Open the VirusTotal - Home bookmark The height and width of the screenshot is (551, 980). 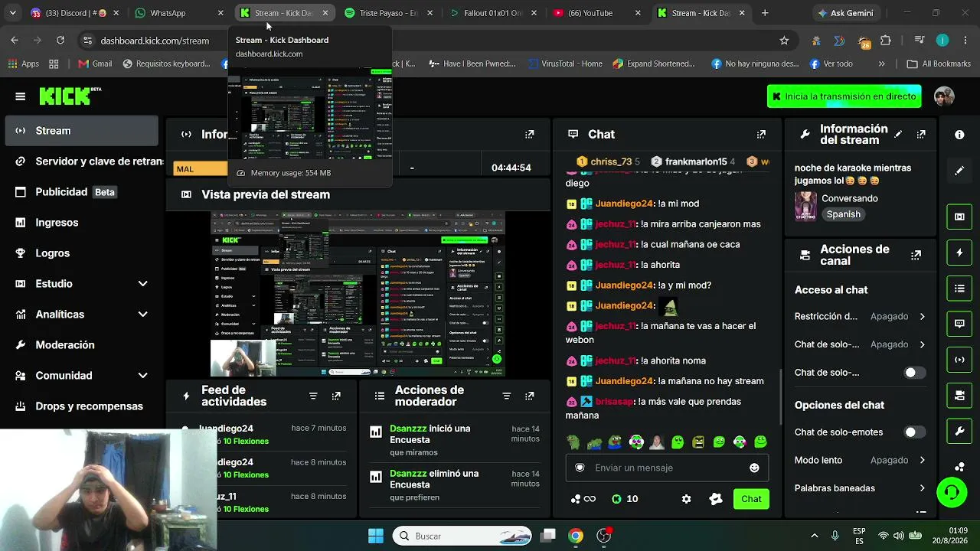coord(564,64)
